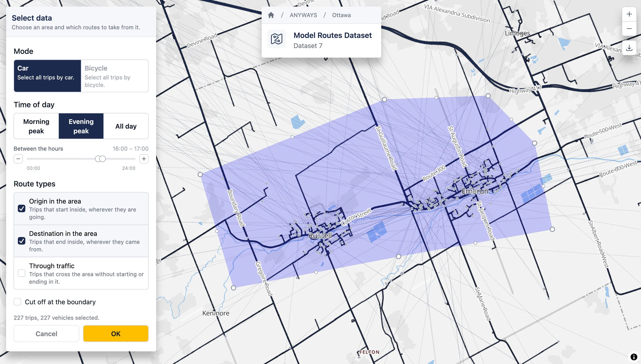The image size is (641, 364).
Task: Enable Through traffic checkbox
Action: (x=22, y=273)
